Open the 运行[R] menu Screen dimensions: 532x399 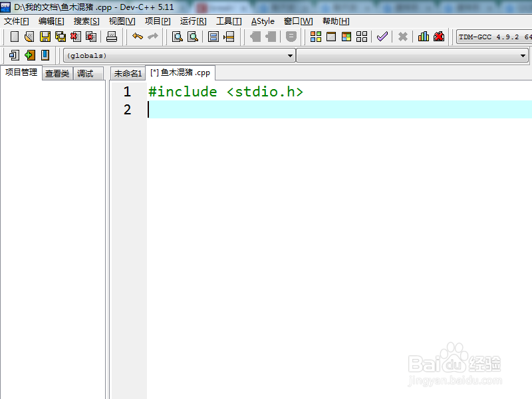[x=193, y=21]
